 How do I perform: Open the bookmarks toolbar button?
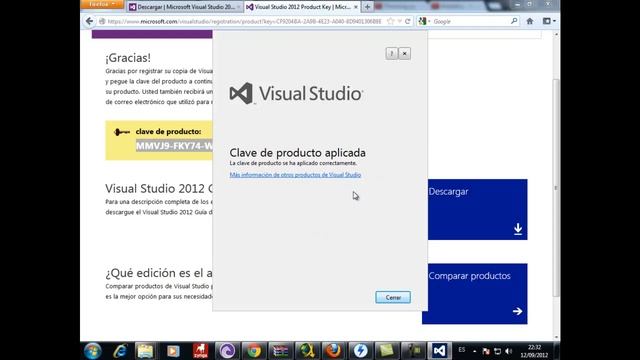549,21
